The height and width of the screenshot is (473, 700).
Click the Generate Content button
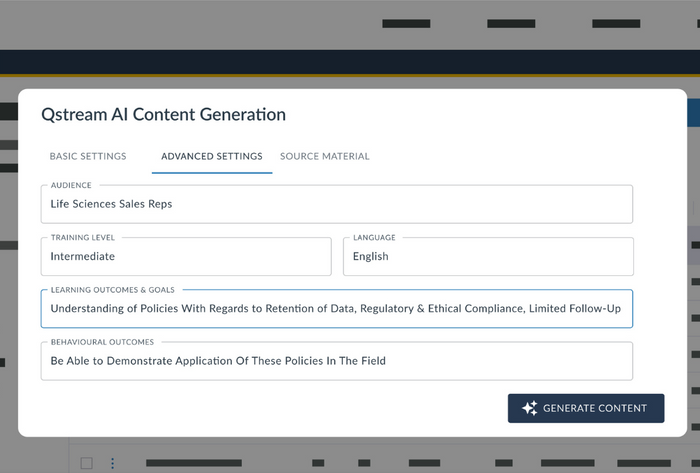pyautogui.click(x=586, y=408)
